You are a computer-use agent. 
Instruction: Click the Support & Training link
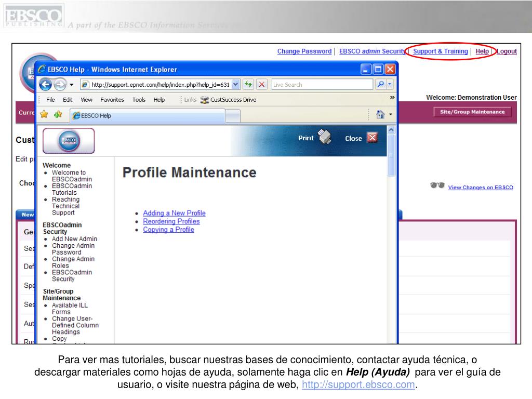tap(441, 51)
